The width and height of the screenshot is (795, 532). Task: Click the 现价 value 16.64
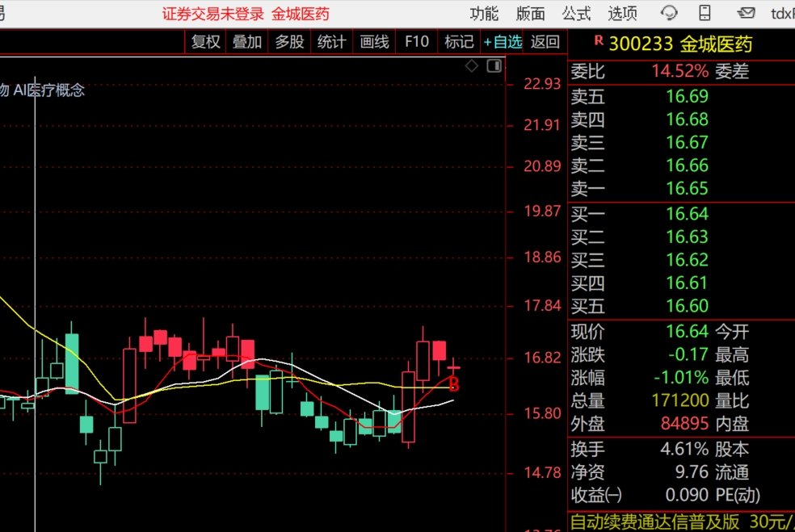687,331
